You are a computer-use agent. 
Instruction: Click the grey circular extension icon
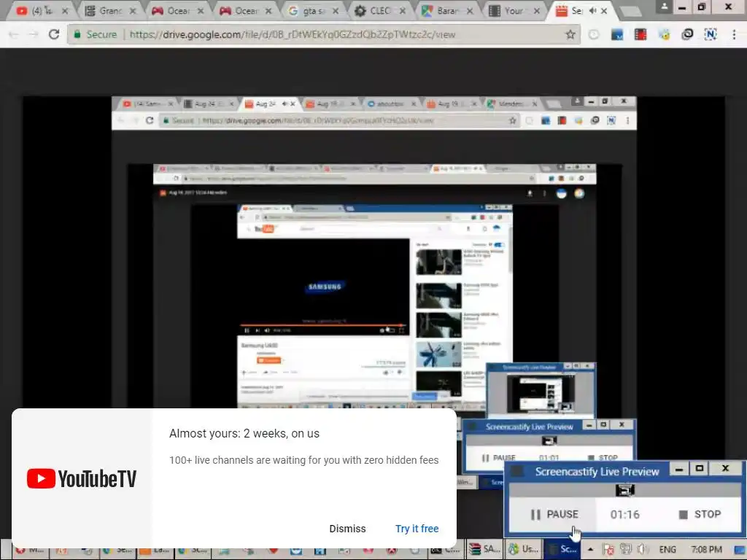coord(594,34)
